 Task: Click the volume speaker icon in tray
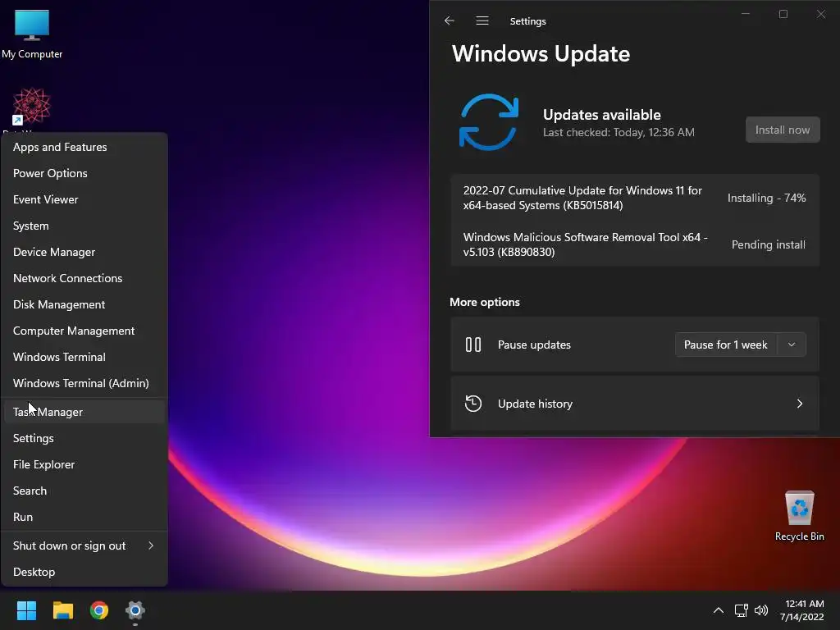pyautogui.click(x=760, y=610)
